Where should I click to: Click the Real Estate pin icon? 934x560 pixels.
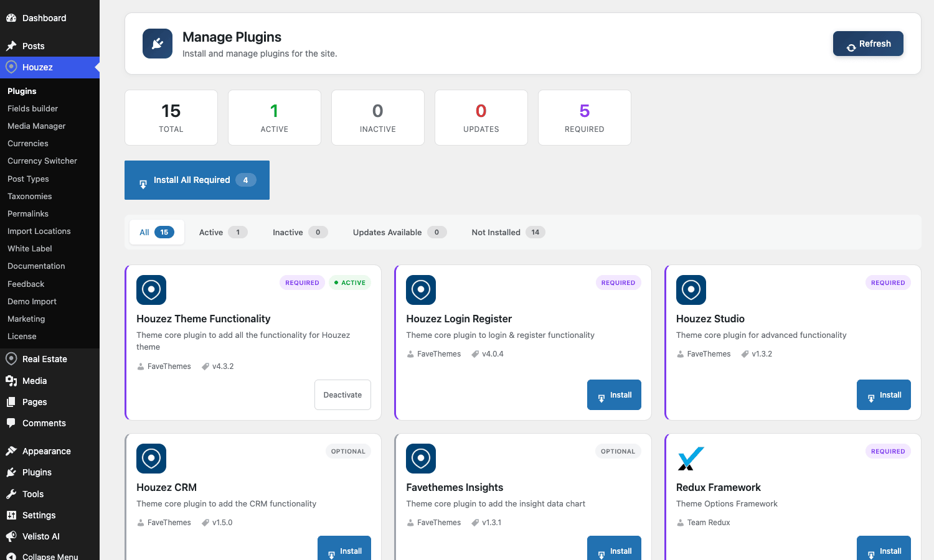coord(11,359)
